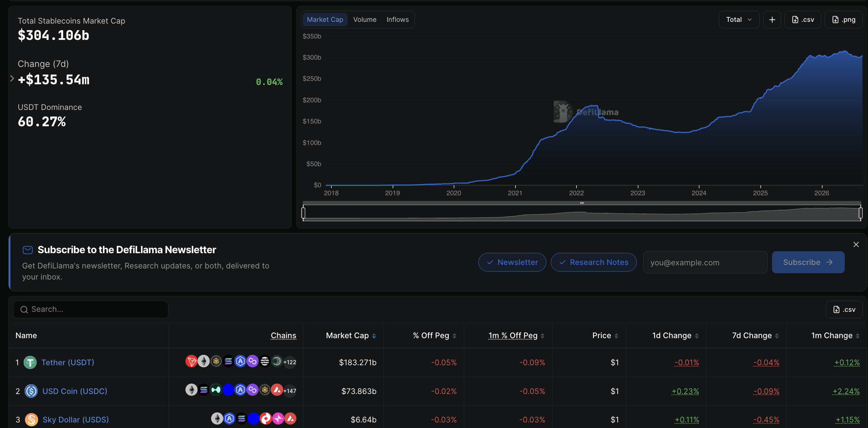Click the plus icon to add a chart series
Image resolution: width=868 pixels, height=428 pixels.
(772, 20)
